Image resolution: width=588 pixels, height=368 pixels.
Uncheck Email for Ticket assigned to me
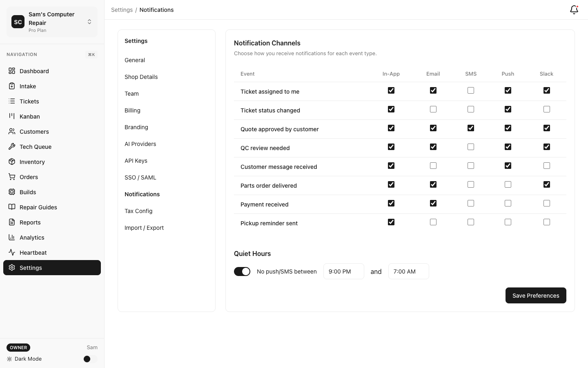pos(433,90)
